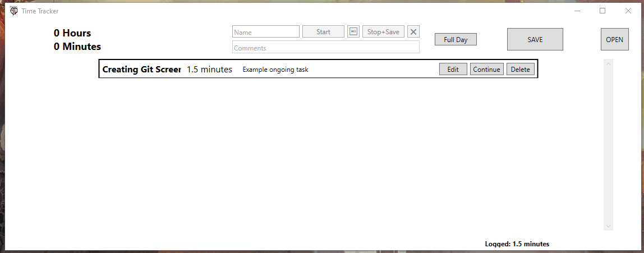Click the X clear button beside Stop+Save
Screen dimensions: 644x253
click(413, 31)
